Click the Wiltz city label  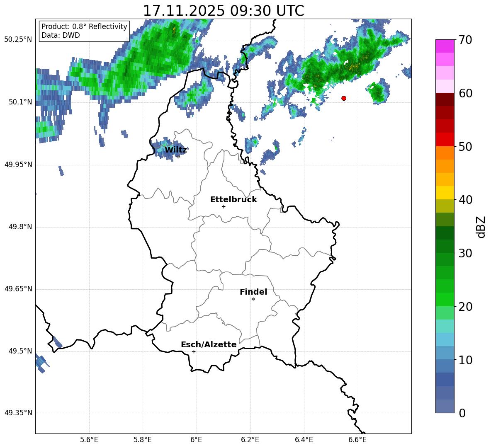point(176,150)
